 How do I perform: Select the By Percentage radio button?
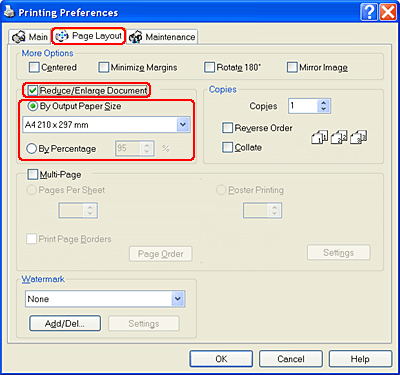[x=31, y=149]
